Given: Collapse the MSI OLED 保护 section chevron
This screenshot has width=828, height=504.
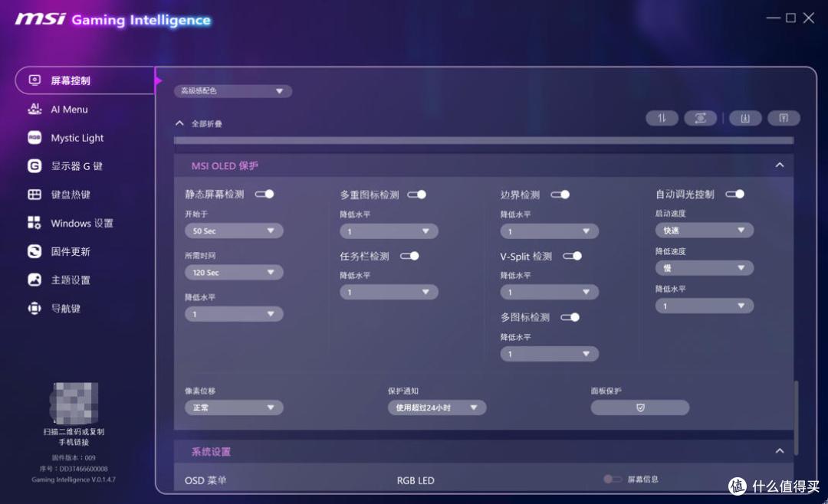Looking at the screenshot, I should click(780, 165).
